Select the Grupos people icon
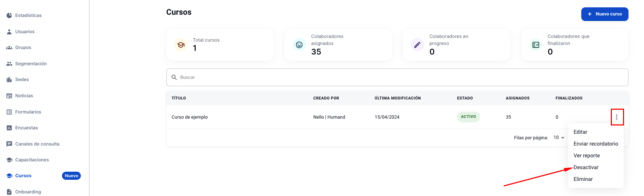 (x=9, y=48)
